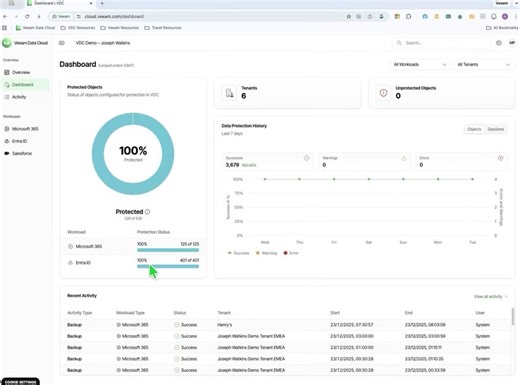Image resolution: width=520 pixels, height=385 pixels.
Task: Bookmark the page with the star icon
Action: (349, 16)
